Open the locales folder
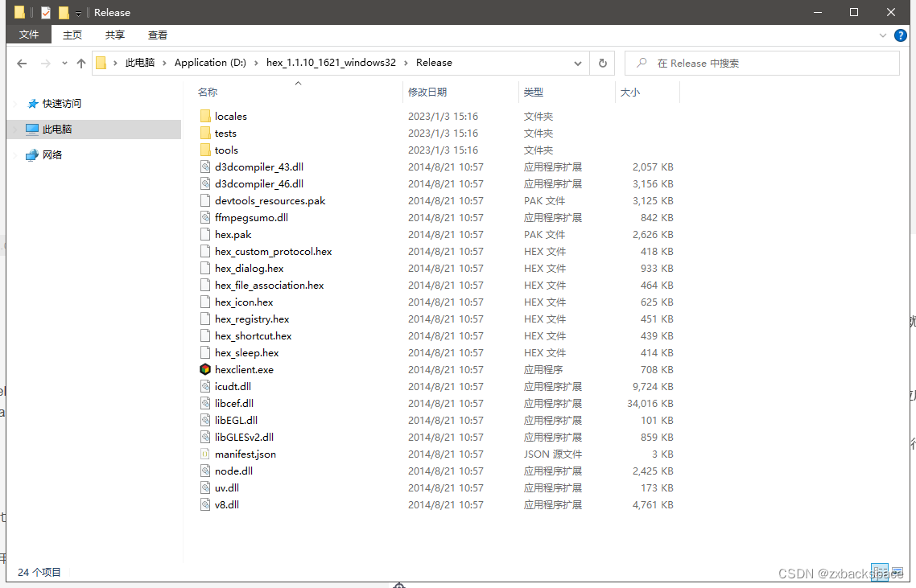Image resolution: width=916 pixels, height=588 pixels. pyautogui.click(x=231, y=116)
